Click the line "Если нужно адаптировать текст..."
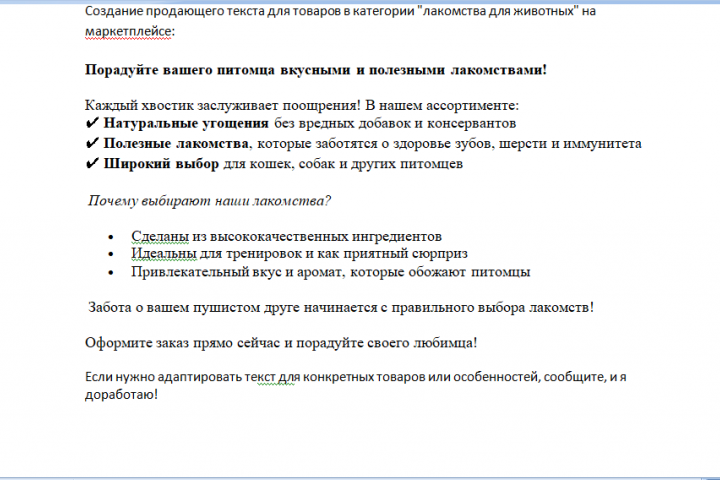This screenshot has height=480, width=720. [356, 377]
